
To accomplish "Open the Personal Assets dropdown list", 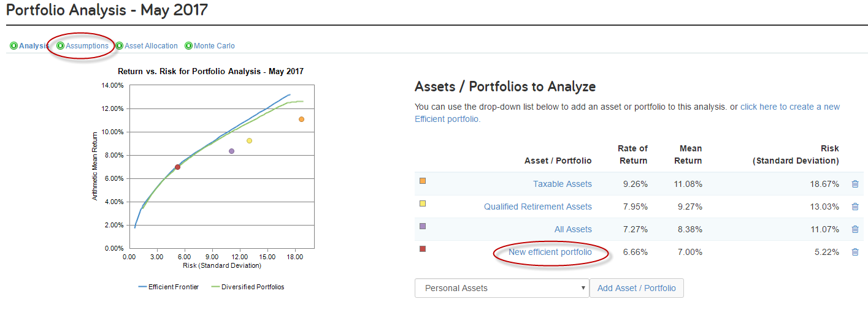I will click(502, 288).
